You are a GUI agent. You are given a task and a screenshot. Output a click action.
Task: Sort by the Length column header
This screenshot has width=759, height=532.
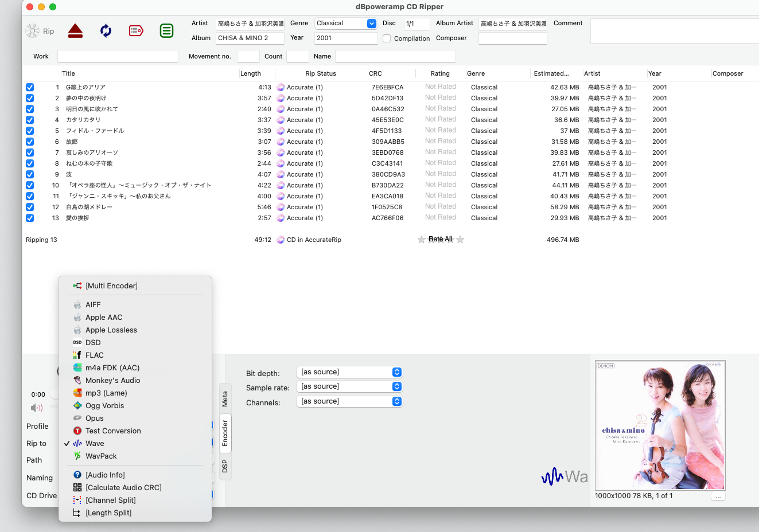(256, 73)
